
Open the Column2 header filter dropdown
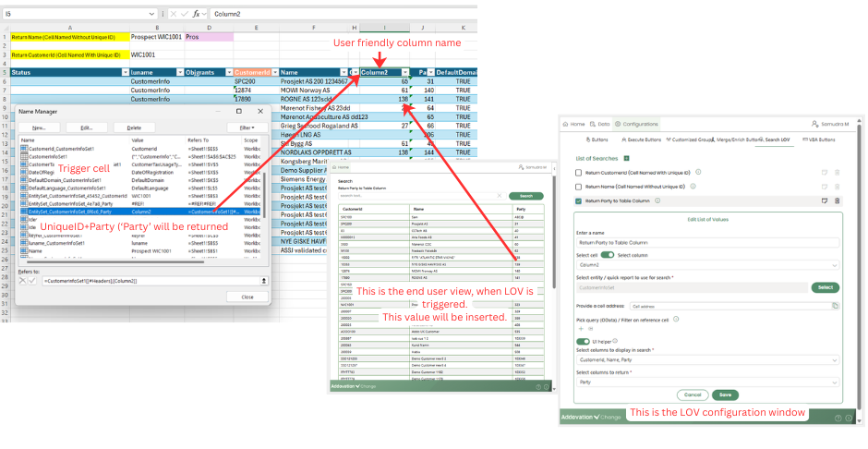pos(404,72)
